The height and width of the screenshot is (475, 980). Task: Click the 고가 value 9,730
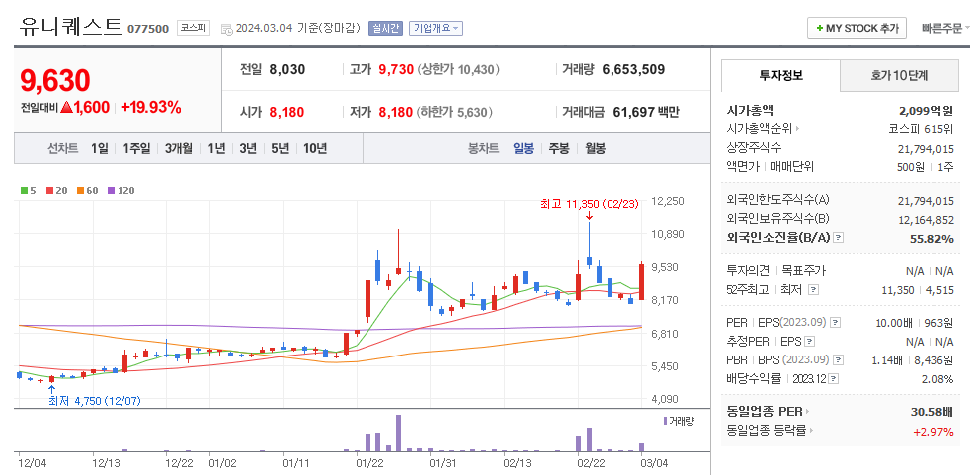click(x=396, y=70)
